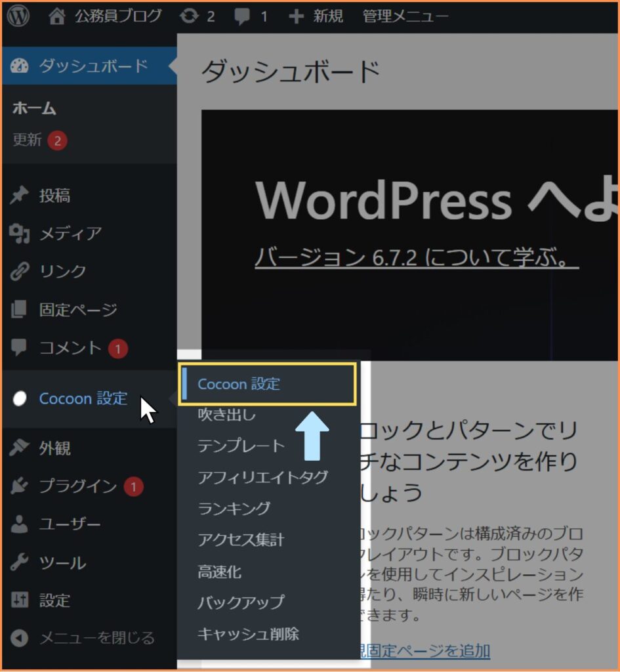
Task: Click the WordPress logo icon
Action: 18,16
